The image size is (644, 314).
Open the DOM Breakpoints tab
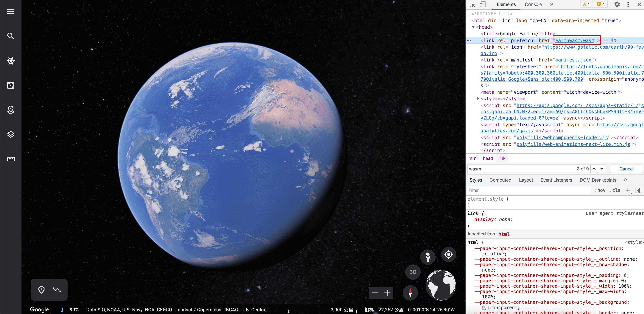(x=598, y=180)
